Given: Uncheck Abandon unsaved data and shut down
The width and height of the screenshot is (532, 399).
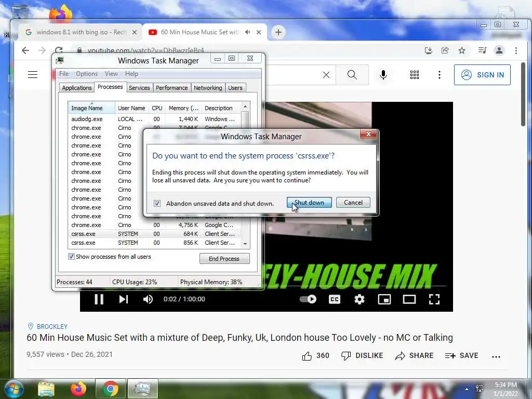Looking at the screenshot, I should tap(157, 204).
